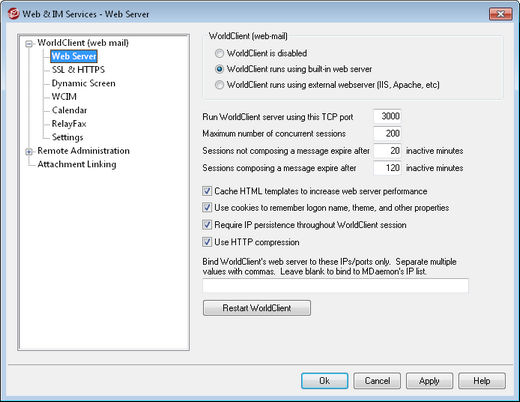Focus the IPs/ports bind text field

click(335, 286)
